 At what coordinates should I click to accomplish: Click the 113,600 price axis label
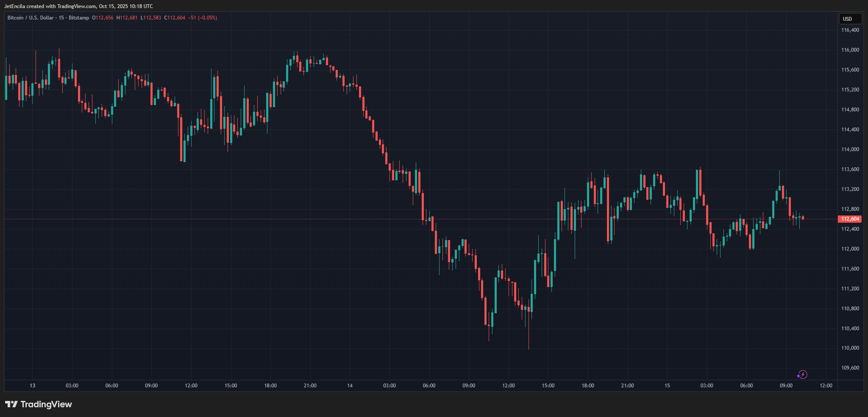click(850, 169)
